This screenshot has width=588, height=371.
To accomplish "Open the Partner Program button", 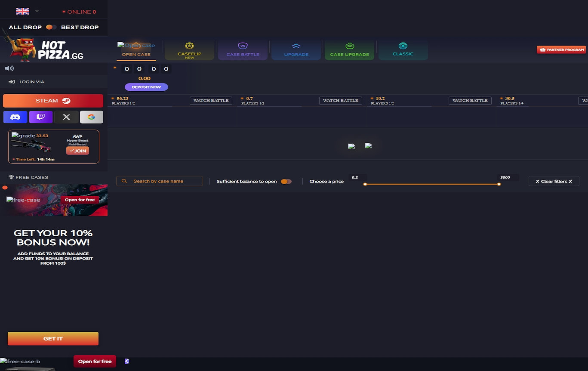I will tap(561, 49).
